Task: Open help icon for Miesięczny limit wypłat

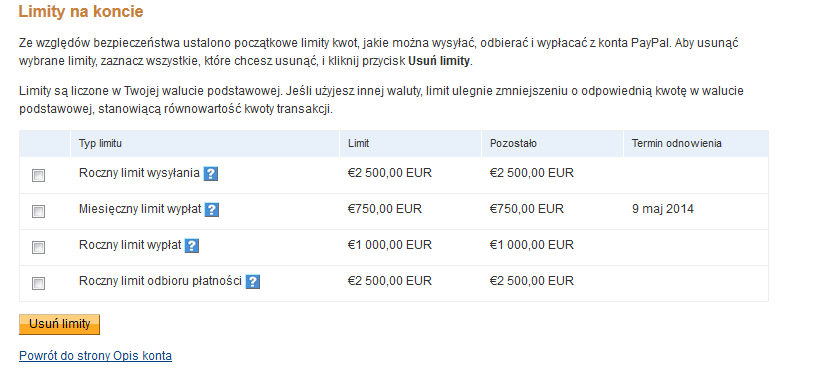Action: click(211, 210)
